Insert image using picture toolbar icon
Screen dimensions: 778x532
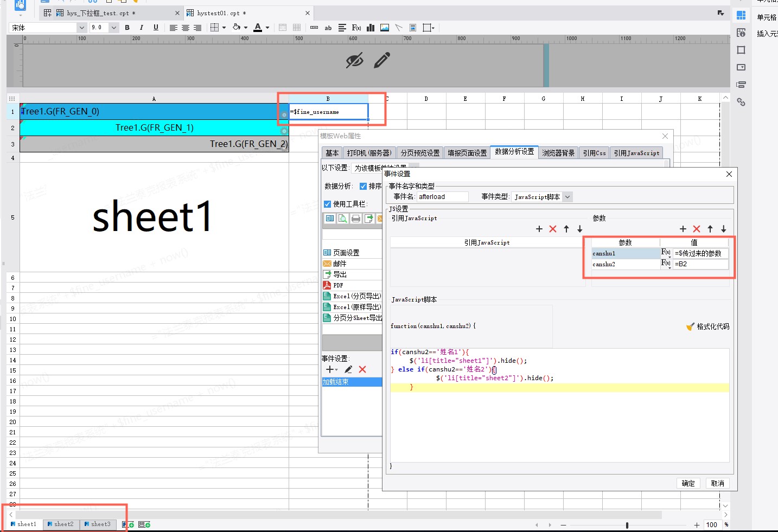coord(385,28)
